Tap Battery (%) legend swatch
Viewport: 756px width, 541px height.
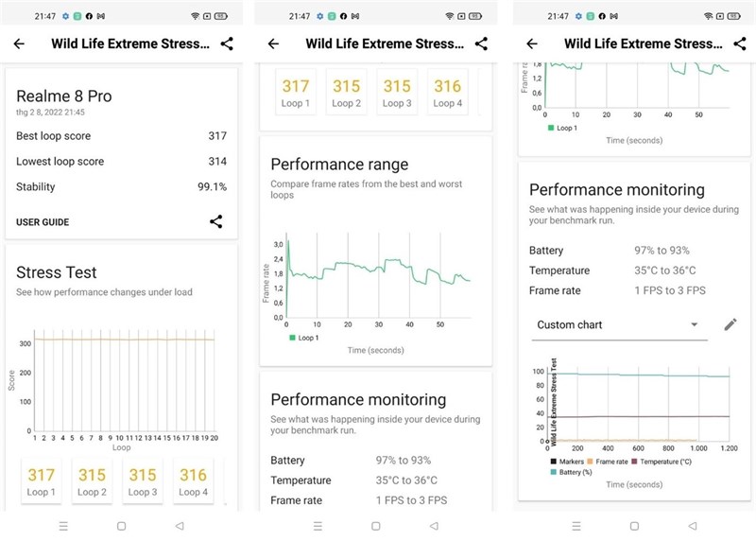554,472
